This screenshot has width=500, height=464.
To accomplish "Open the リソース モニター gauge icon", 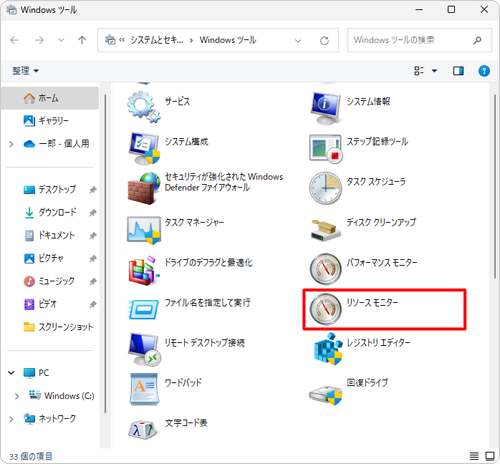I will (x=326, y=309).
